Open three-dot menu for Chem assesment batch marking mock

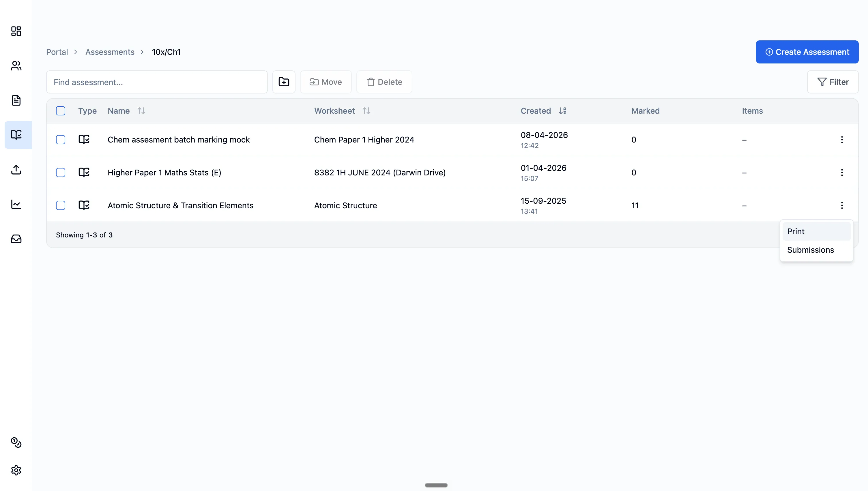click(842, 140)
